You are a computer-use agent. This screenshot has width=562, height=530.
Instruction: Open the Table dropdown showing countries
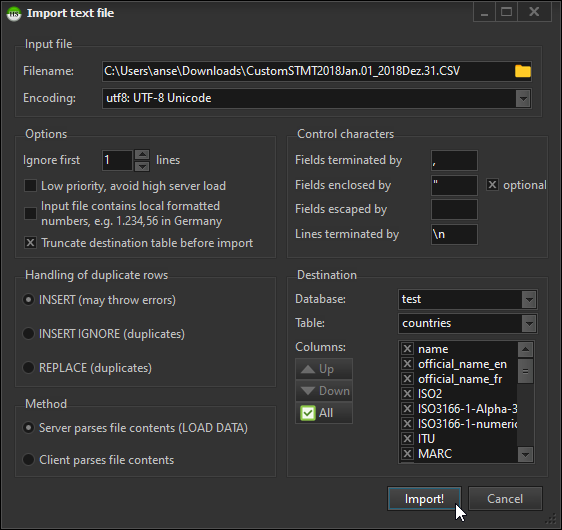pos(529,323)
